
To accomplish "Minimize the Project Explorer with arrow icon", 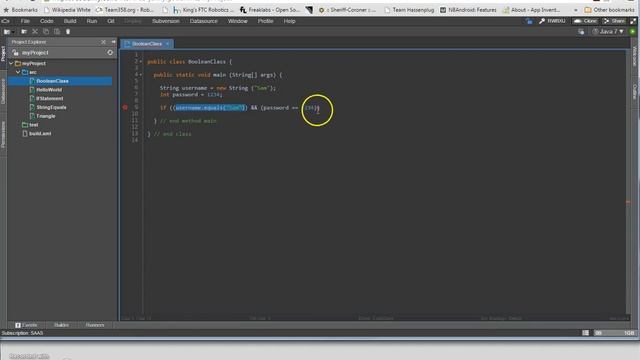I will click(x=113, y=42).
